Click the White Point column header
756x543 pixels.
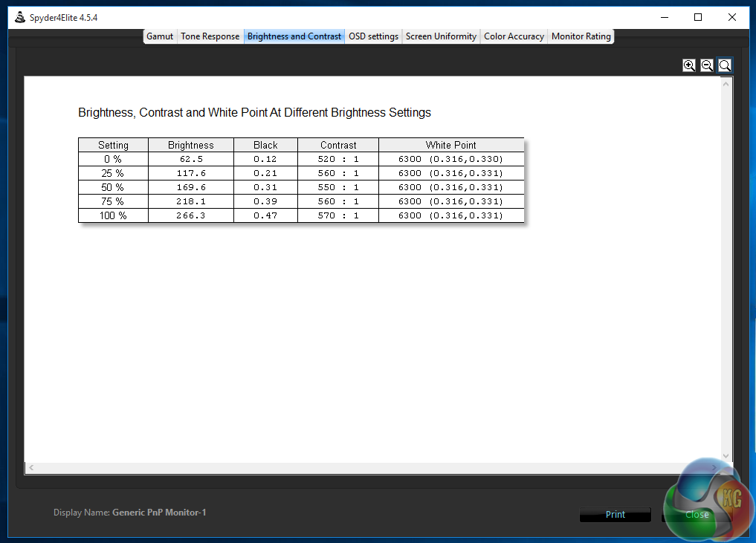pos(451,145)
